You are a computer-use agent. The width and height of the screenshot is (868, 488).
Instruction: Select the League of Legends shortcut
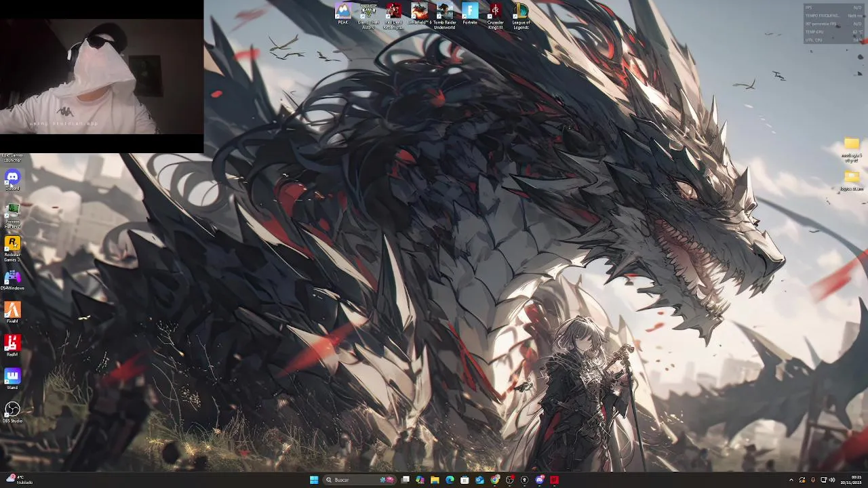521,16
